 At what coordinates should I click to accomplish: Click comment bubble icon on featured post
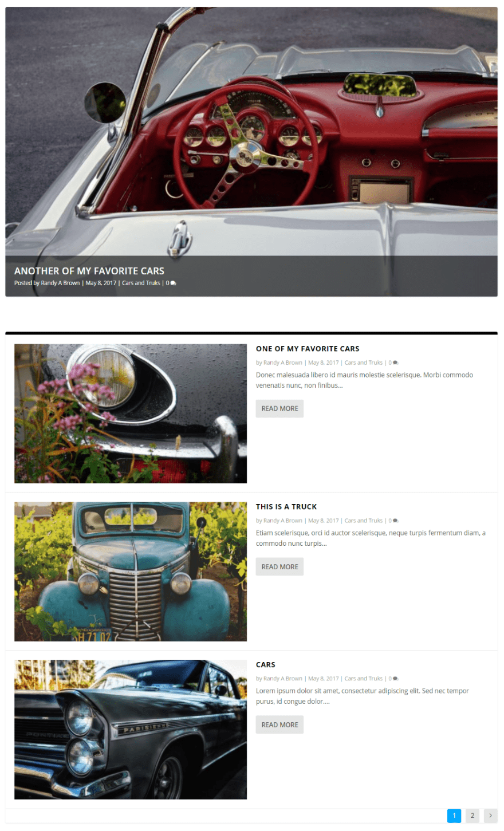[173, 283]
